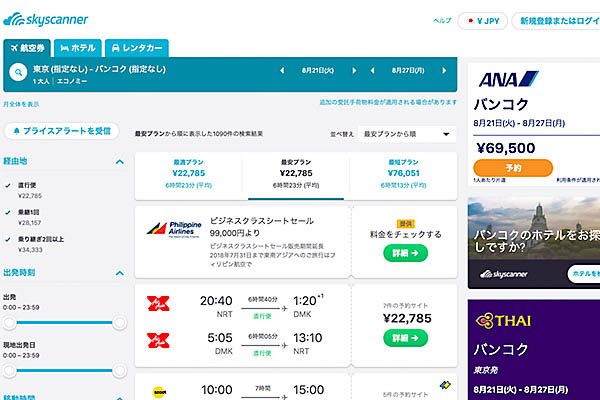Collapse the 経由地 filter section

click(120, 162)
